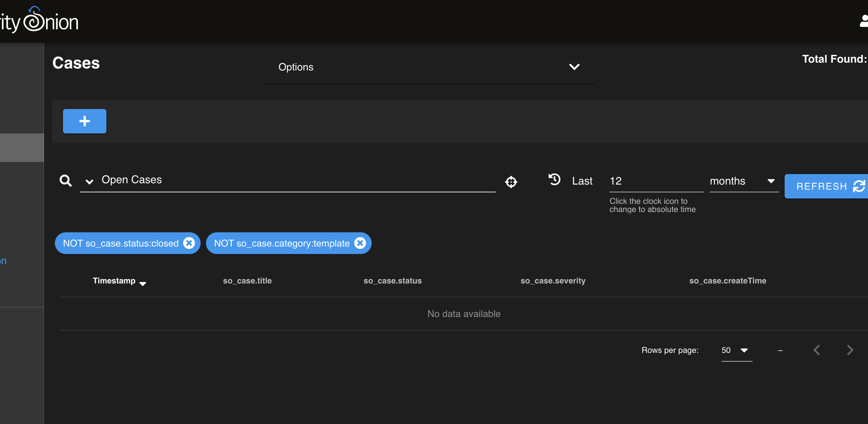Screen dimensions: 868x424
Task: Sort by so_case.status column
Action: click(393, 281)
